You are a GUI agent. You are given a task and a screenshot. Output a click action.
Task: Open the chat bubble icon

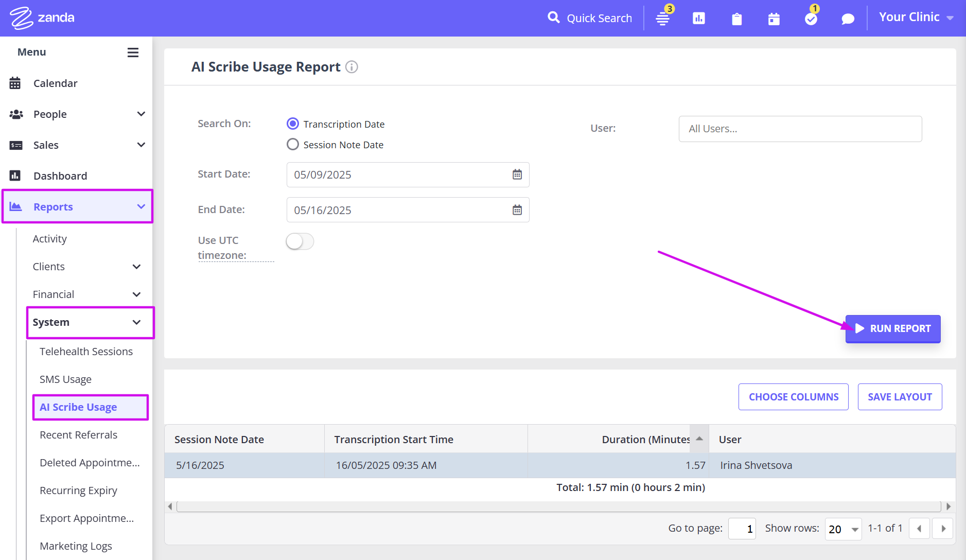pos(847,18)
